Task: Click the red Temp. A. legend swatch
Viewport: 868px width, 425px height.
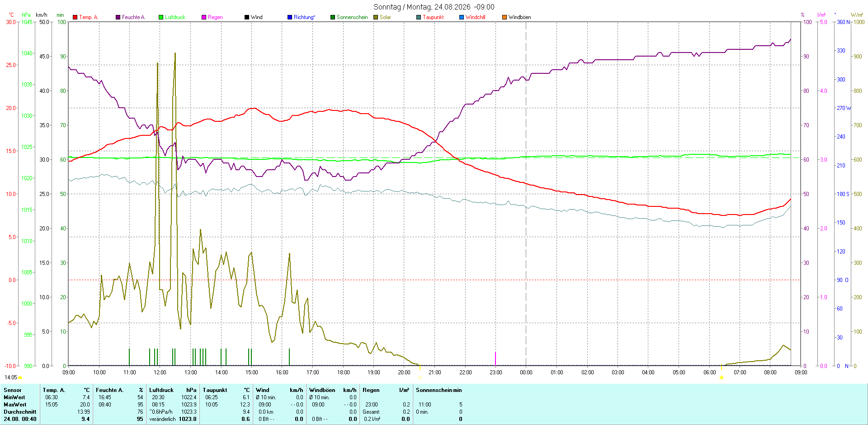Action: click(75, 17)
